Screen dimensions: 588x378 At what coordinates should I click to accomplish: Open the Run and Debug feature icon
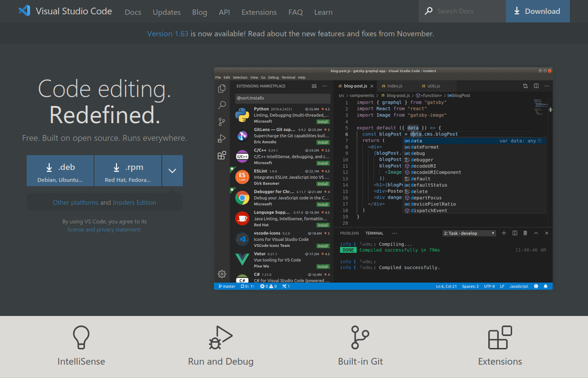[x=220, y=338]
